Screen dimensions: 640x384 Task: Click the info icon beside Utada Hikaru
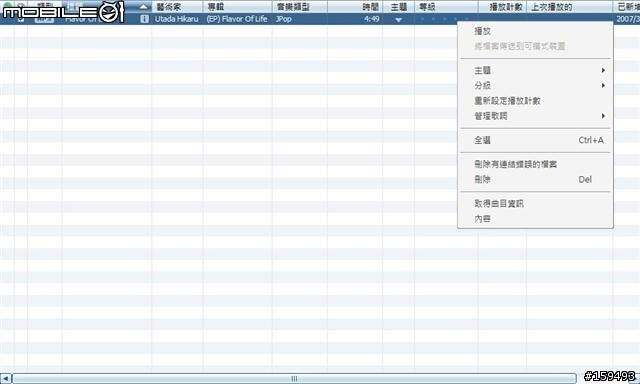click(x=144, y=19)
